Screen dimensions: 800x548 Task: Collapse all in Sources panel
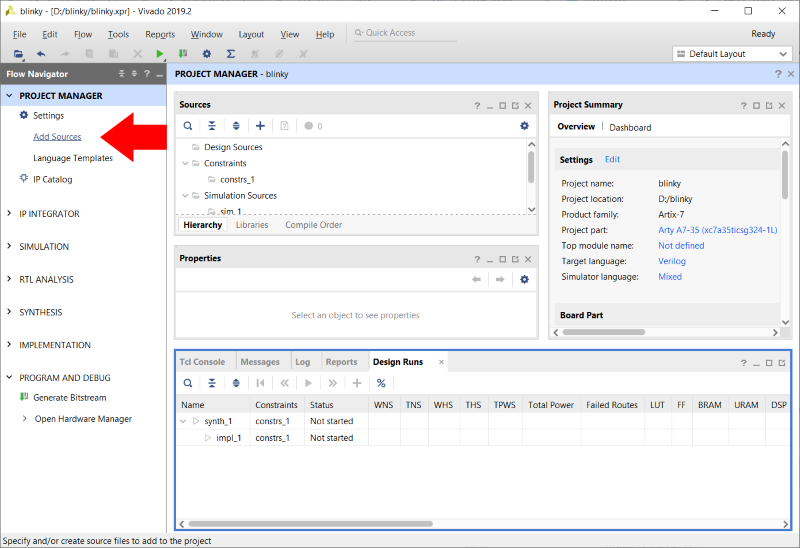click(x=212, y=126)
